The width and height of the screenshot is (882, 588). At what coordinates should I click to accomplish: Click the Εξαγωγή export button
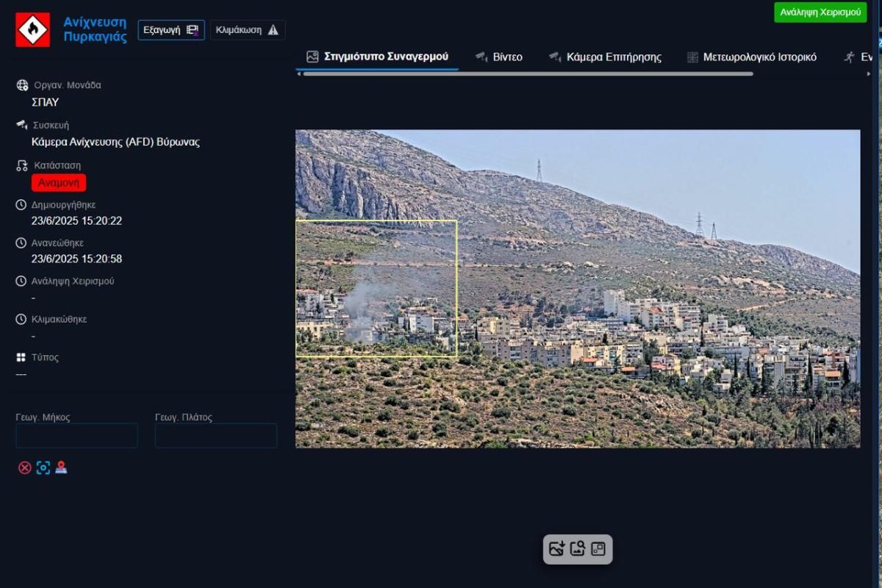171,30
